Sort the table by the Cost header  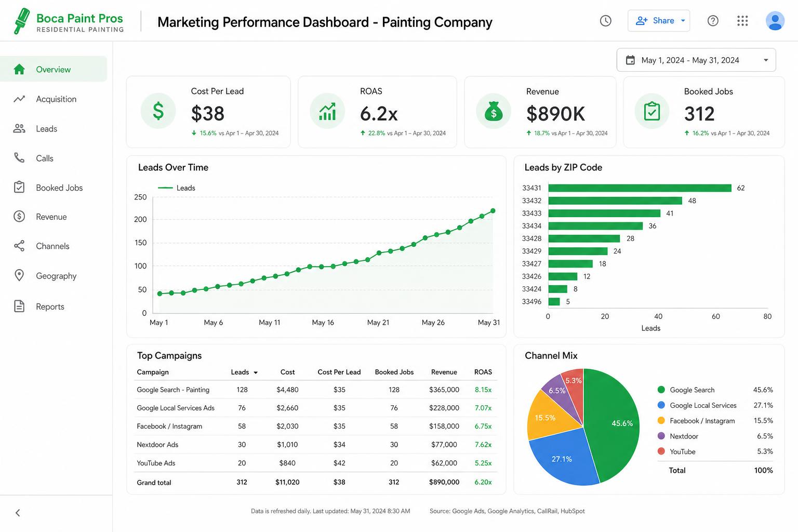click(287, 372)
